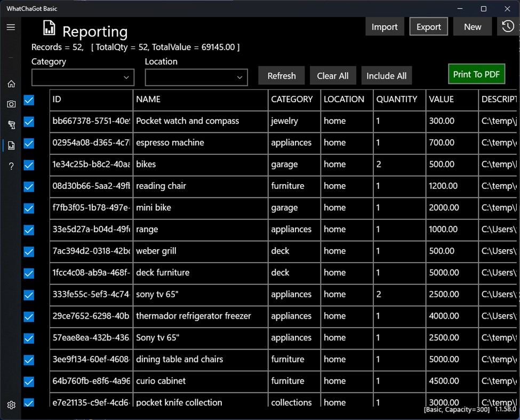Screen dimensions: 520x420
Task: Uncheck the weber grill row checkbox
Action: click(x=29, y=251)
